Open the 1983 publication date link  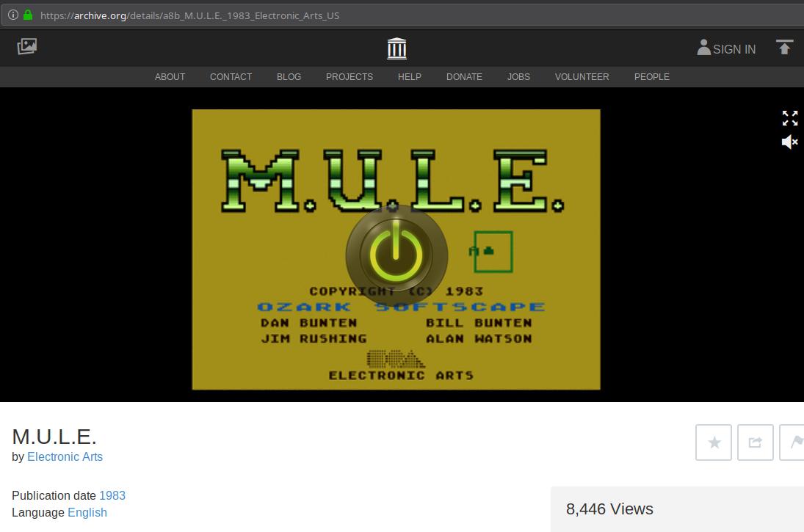(x=112, y=495)
